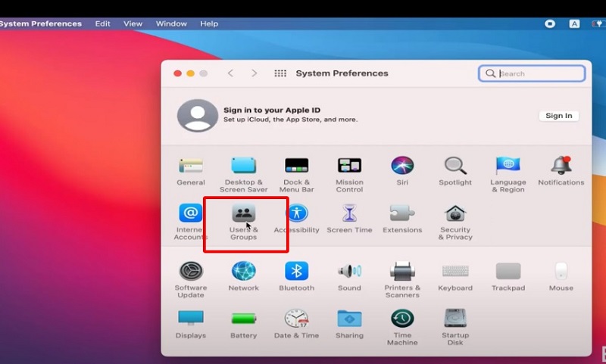The image size is (606, 364).
Task: Click the Apple ID profile avatar
Action: (x=198, y=116)
